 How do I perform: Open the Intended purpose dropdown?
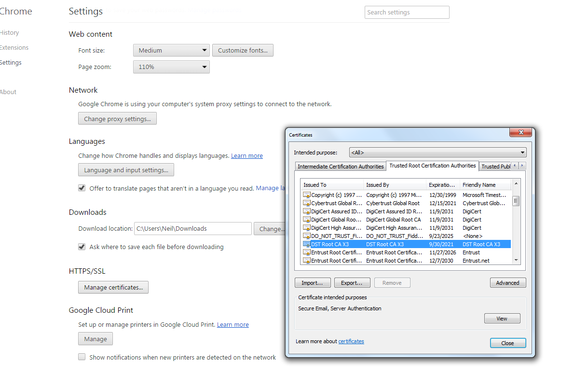[438, 153]
